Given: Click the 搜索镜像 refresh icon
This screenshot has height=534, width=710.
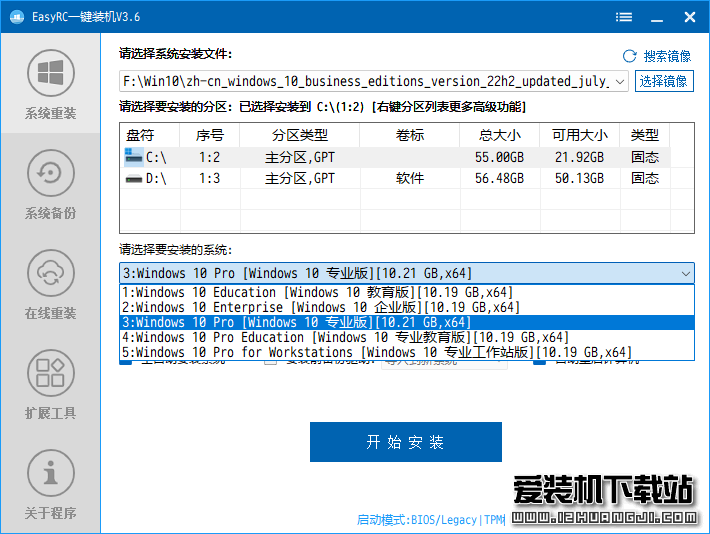Looking at the screenshot, I should pos(629,56).
